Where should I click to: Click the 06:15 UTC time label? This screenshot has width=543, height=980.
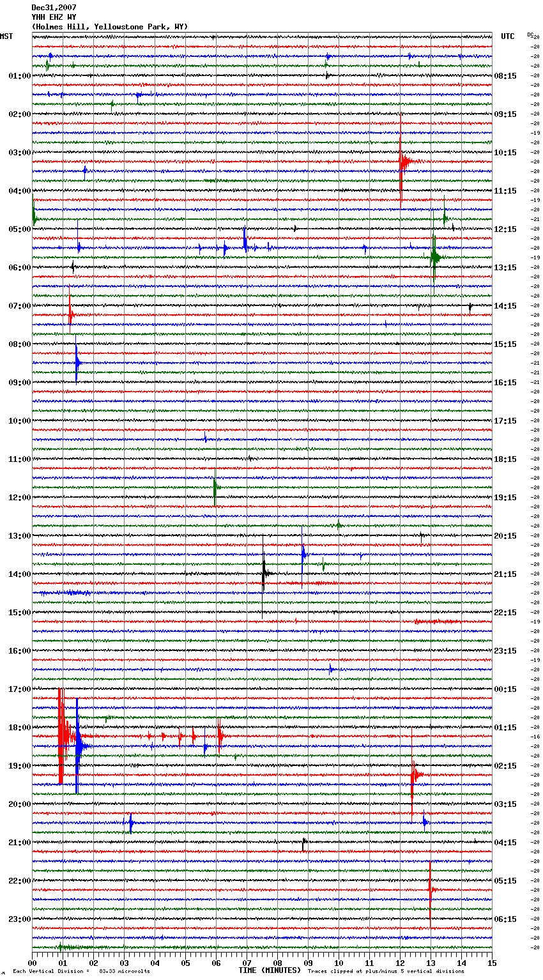click(505, 919)
